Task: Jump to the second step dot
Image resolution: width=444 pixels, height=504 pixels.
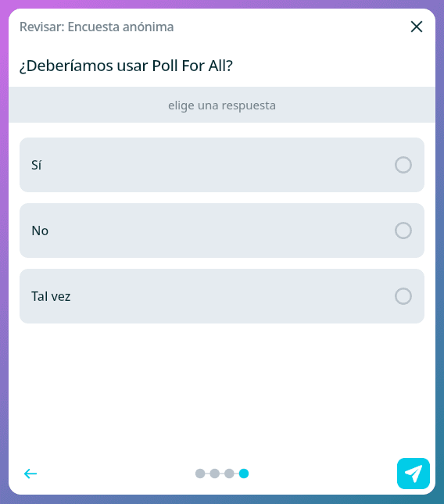Action: coord(214,474)
